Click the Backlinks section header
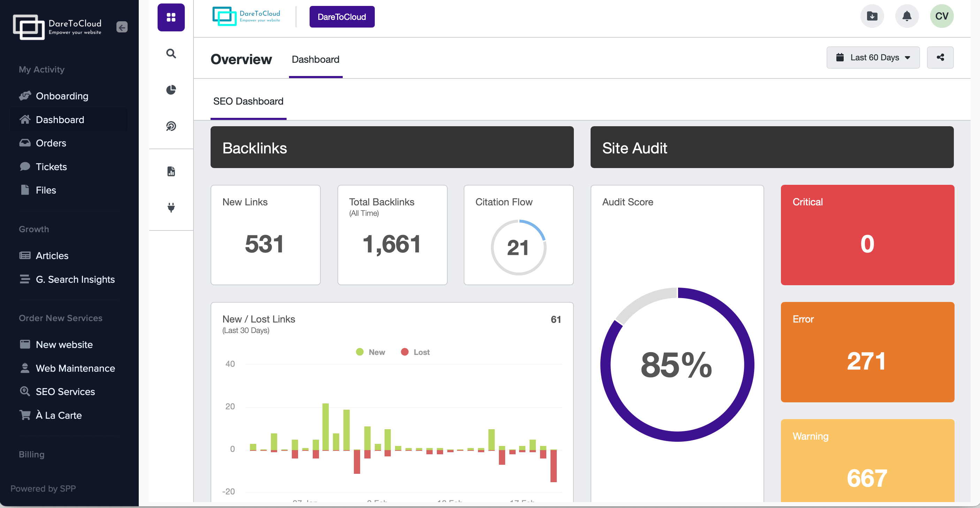This screenshot has height=508, width=980. click(x=392, y=147)
